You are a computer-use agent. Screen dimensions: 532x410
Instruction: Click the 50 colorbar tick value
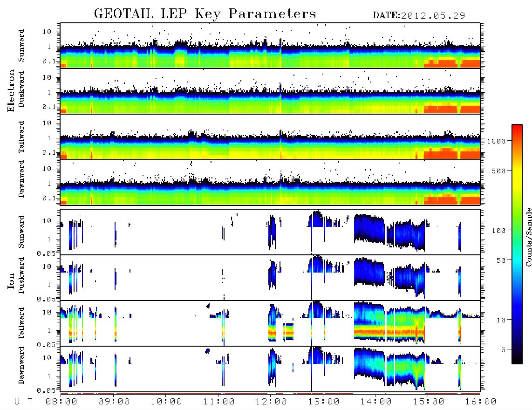(x=501, y=260)
